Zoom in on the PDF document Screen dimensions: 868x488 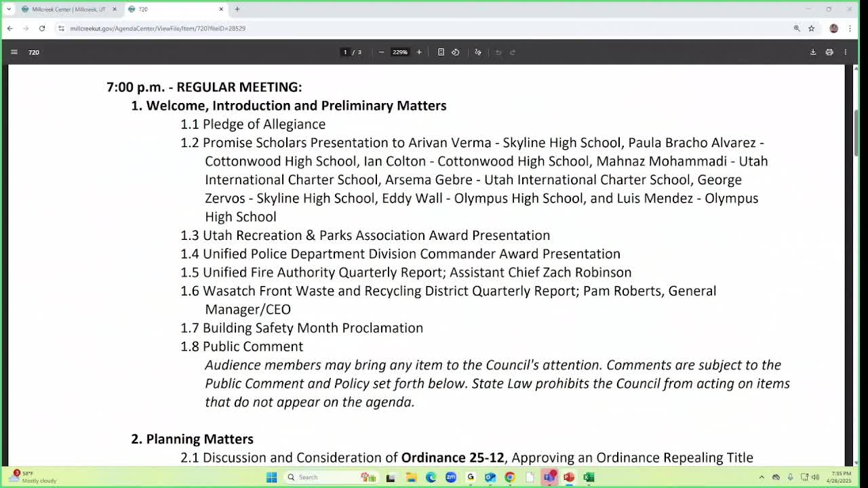419,52
